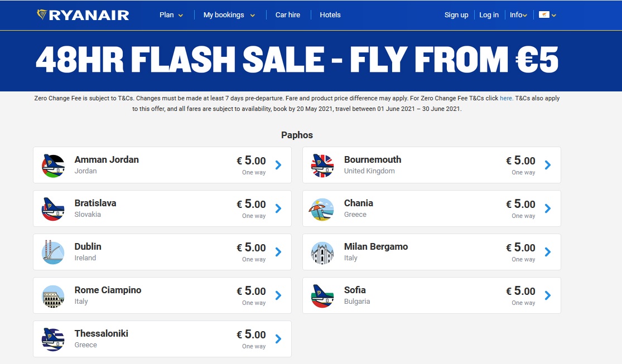Click the Bournemouth UK flag icon
622x364 pixels.
point(322,166)
